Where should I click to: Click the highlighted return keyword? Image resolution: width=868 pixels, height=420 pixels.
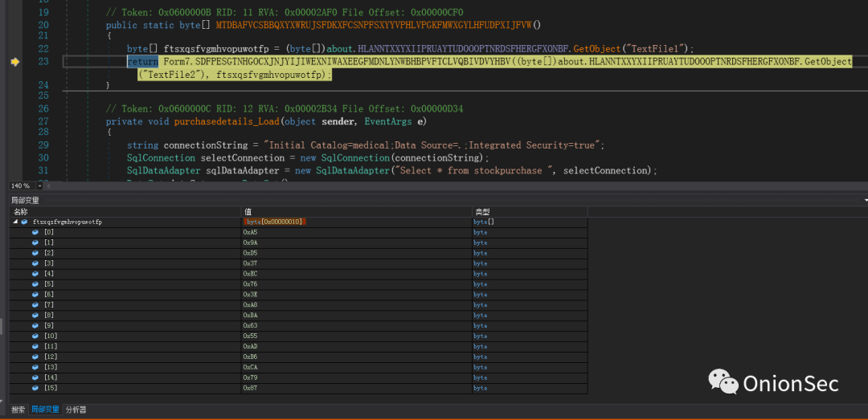click(x=142, y=62)
